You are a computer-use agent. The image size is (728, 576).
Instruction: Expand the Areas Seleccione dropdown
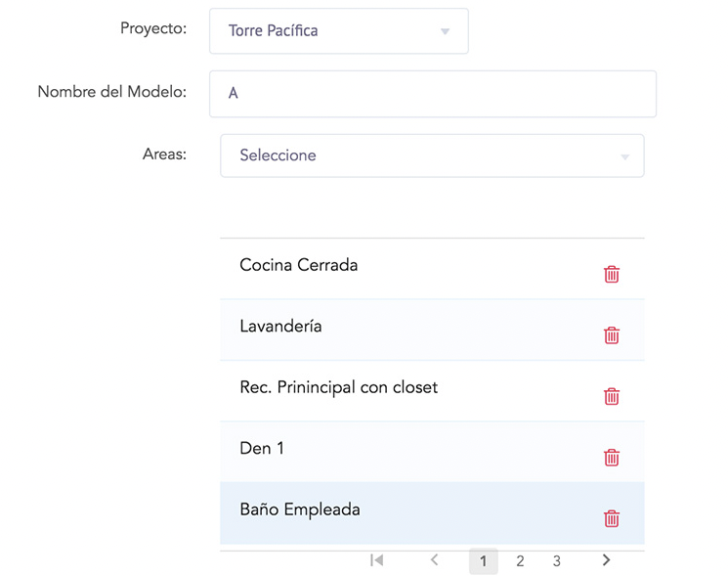point(432,155)
